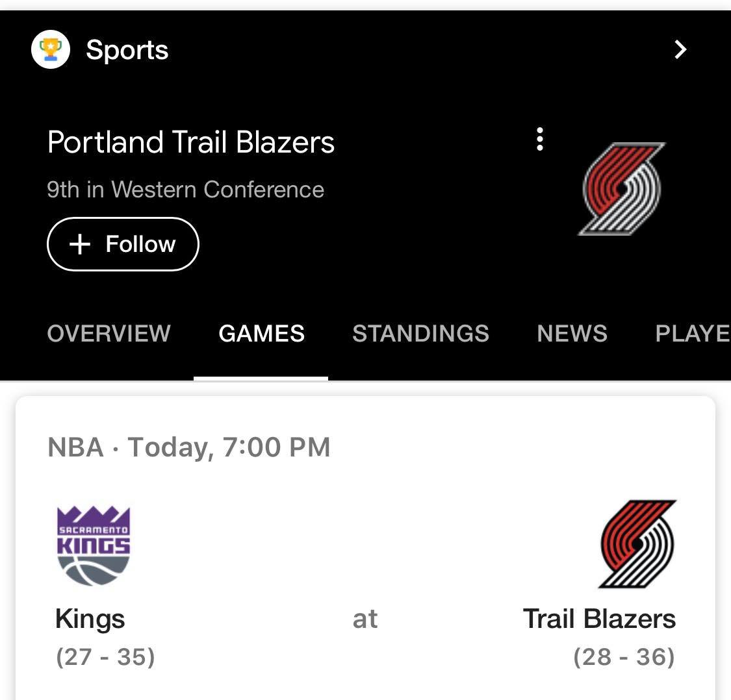Switch to the Overview tab
Viewport: 731px width, 700px height.
pyautogui.click(x=109, y=333)
